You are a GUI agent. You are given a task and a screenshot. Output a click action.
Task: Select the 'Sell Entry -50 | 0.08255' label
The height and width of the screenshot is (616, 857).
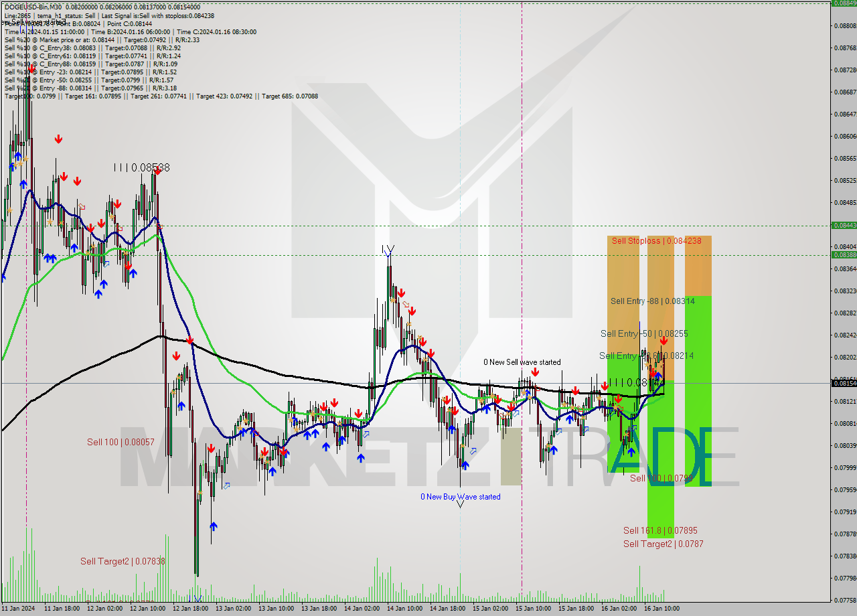click(644, 333)
